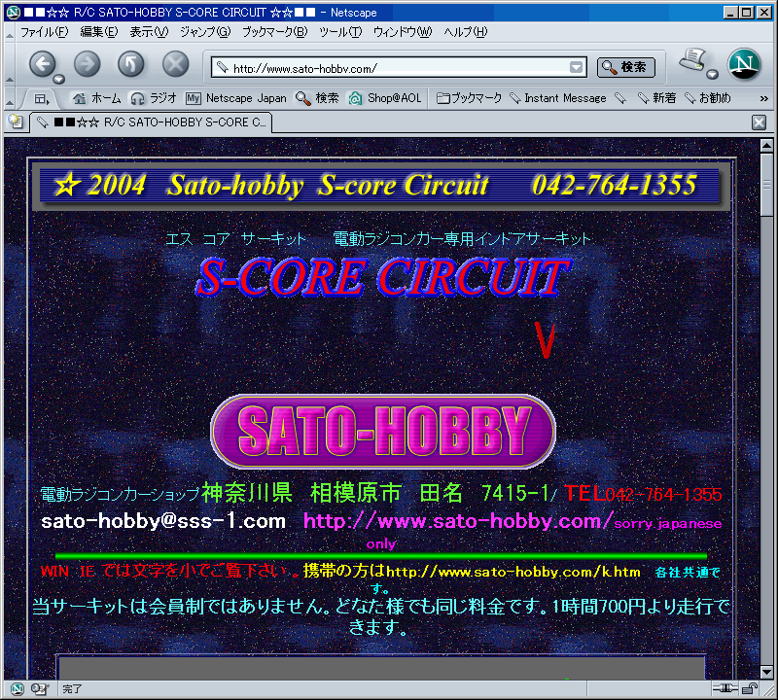Click the 検索 item in personal toolbar
The width and height of the screenshot is (778, 700).
[317, 98]
